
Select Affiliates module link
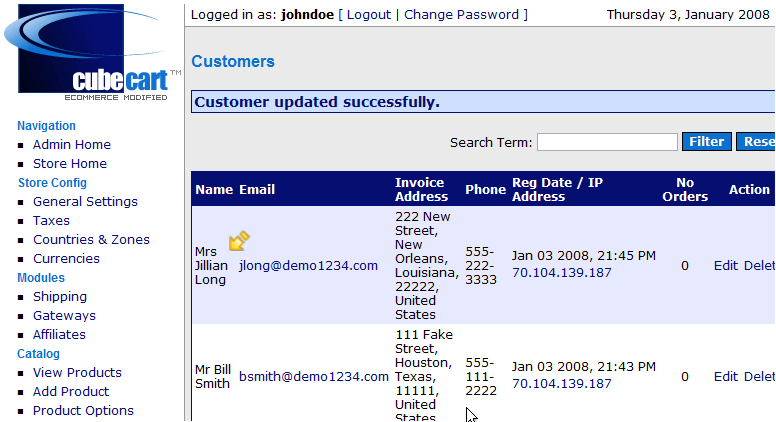pyautogui.click(x=59, y=335)
